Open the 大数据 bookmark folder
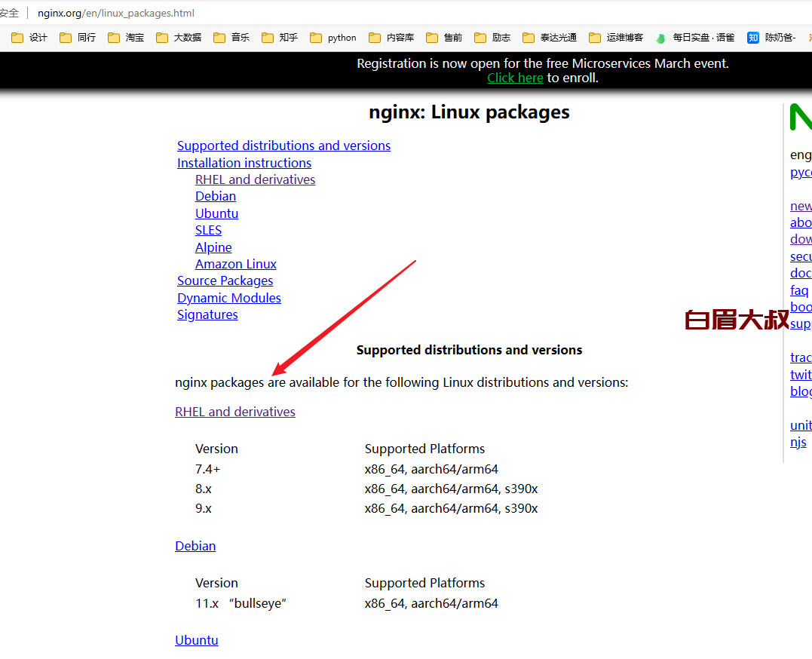Viewport: 812px width, 659px height. (179, 37)
